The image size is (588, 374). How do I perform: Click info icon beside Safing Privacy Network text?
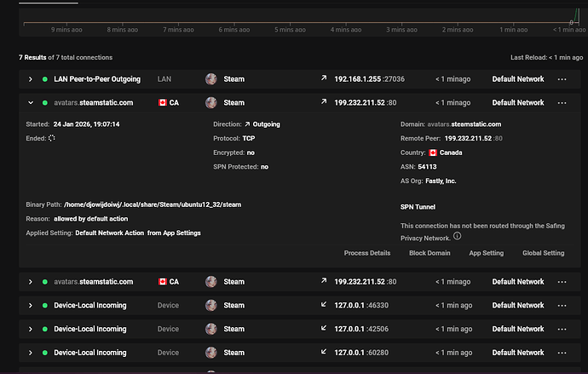(457, 236)
